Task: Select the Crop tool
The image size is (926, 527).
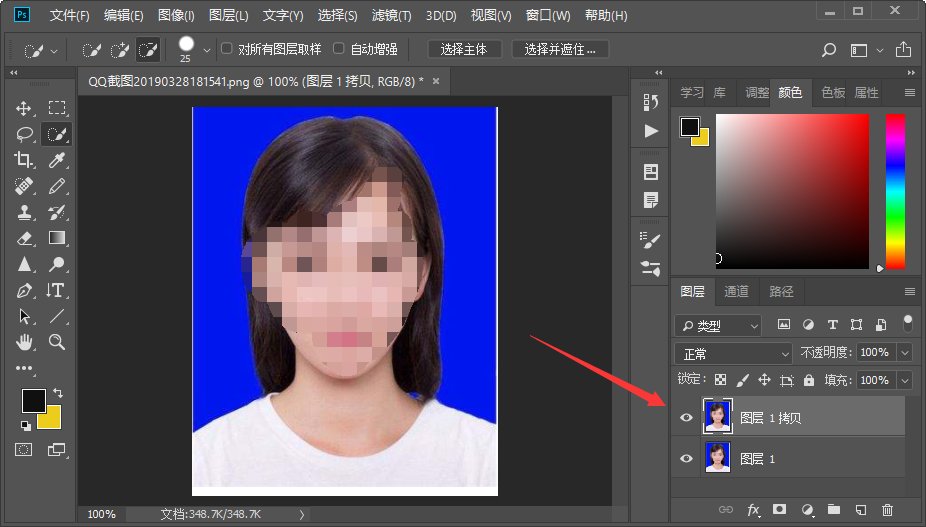Action: (x=24, y=160)
